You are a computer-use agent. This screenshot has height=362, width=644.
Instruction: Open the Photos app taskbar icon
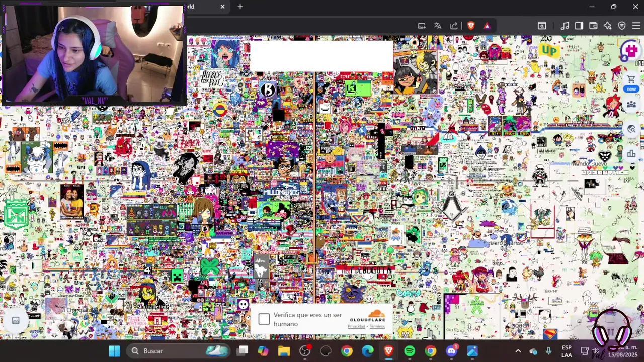pos(472,351)
